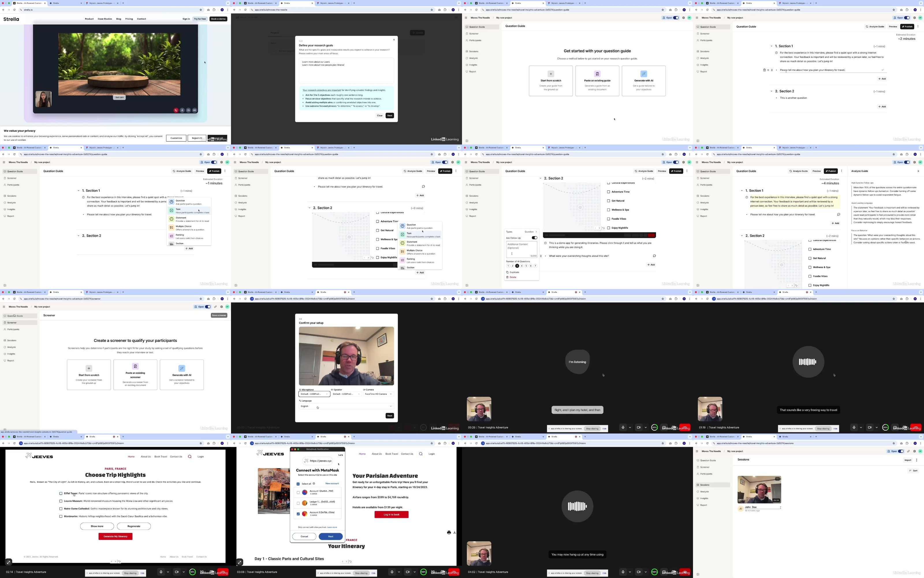Check the Eiffel Tower highlight box
The image size is (924, 578).
click(61, 494)
